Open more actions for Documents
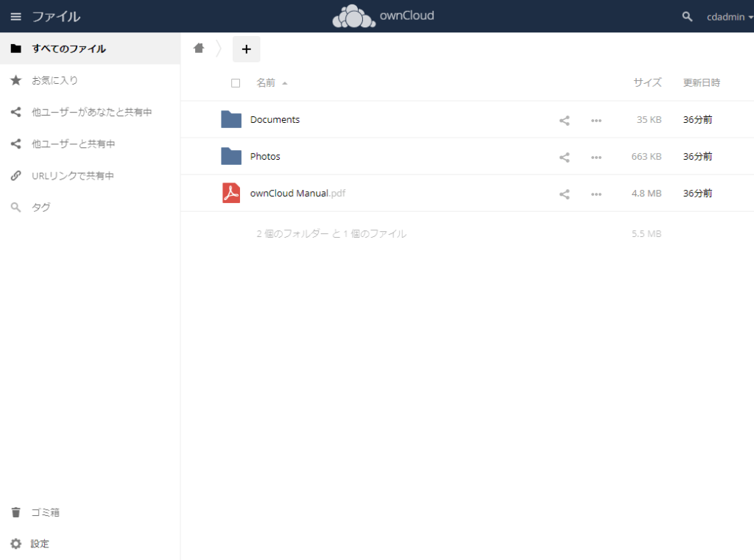754x560 pixels. tap(596, 121)
